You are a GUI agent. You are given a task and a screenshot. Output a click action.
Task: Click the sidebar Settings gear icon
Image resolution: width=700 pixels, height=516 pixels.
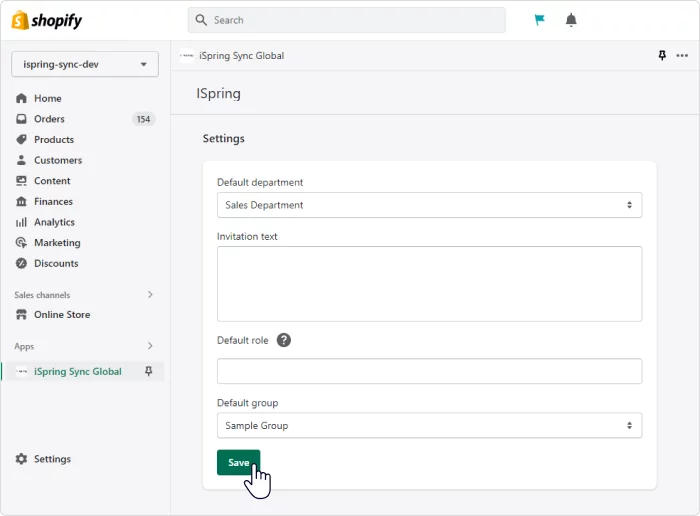coord(21,459)
